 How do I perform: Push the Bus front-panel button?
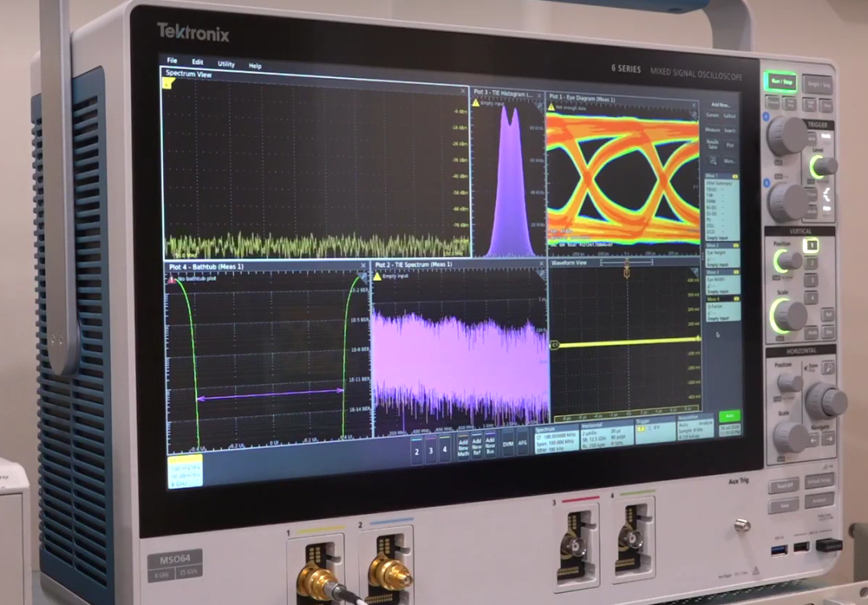click(829, 332)
